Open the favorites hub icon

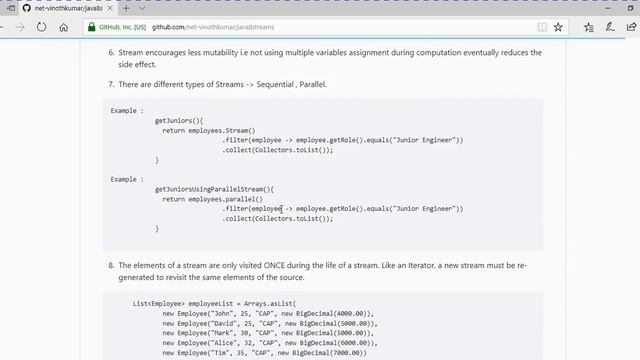(589, 27)
